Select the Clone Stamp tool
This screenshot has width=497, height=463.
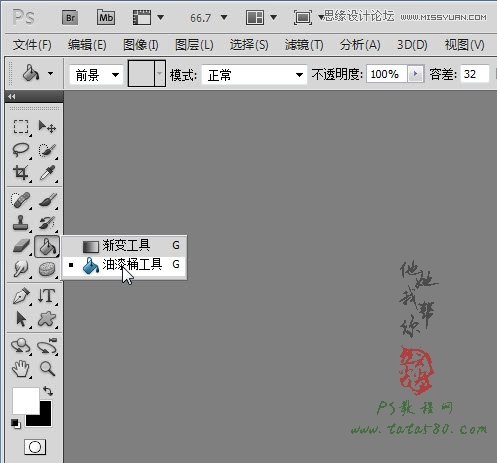click(x=21, y=223)
